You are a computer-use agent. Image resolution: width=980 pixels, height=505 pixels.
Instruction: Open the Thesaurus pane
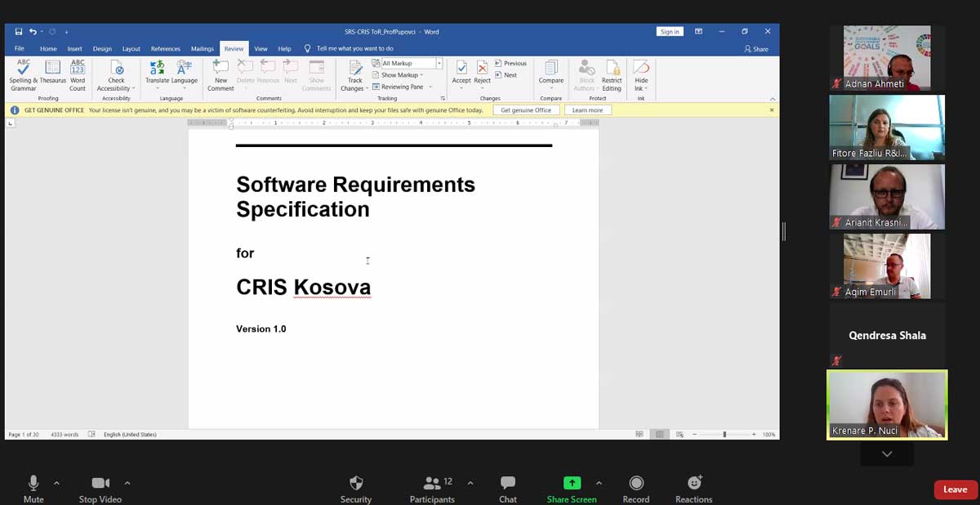[51, 74]
